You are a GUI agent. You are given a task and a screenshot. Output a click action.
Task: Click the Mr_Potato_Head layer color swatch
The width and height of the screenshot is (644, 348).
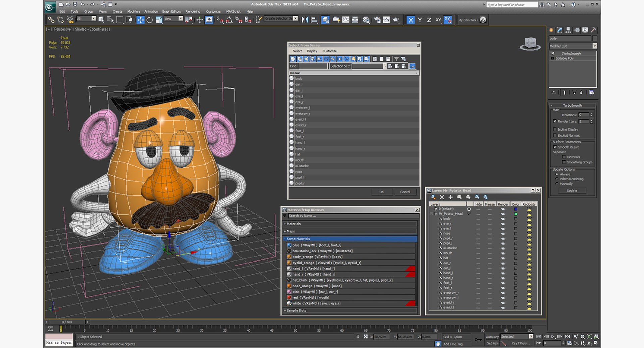point(516,214)
